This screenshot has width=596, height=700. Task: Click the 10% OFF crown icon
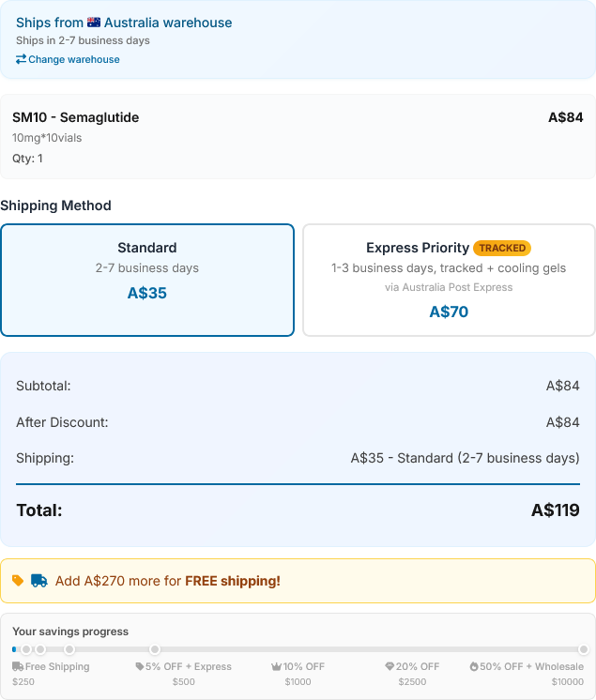coord(276,666)
